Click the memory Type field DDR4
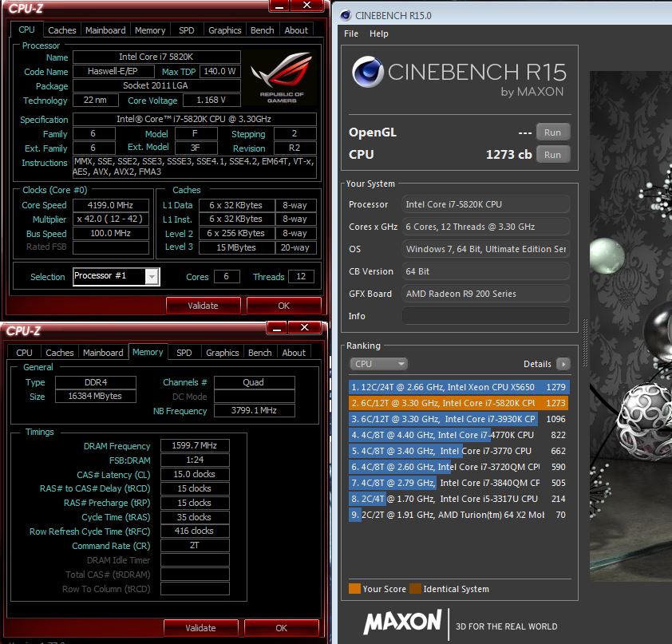This screenshot has height=644, width=672. [x=96, y=382]
